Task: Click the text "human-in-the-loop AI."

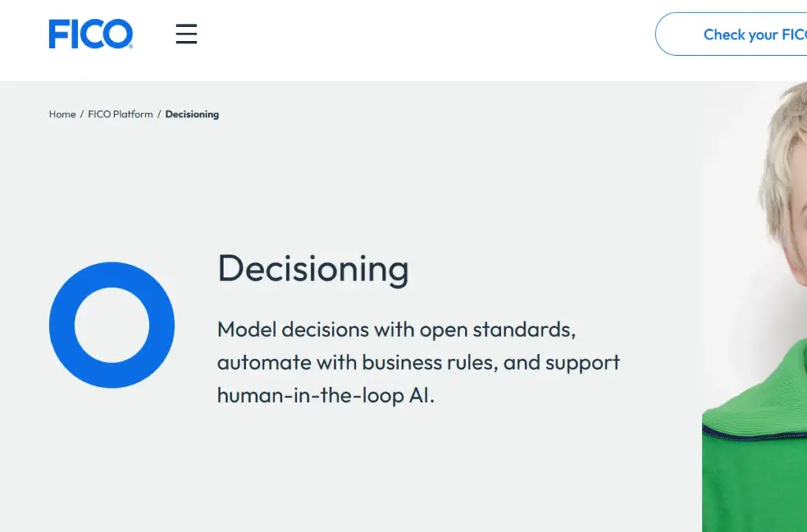Action: click(325, 395)
